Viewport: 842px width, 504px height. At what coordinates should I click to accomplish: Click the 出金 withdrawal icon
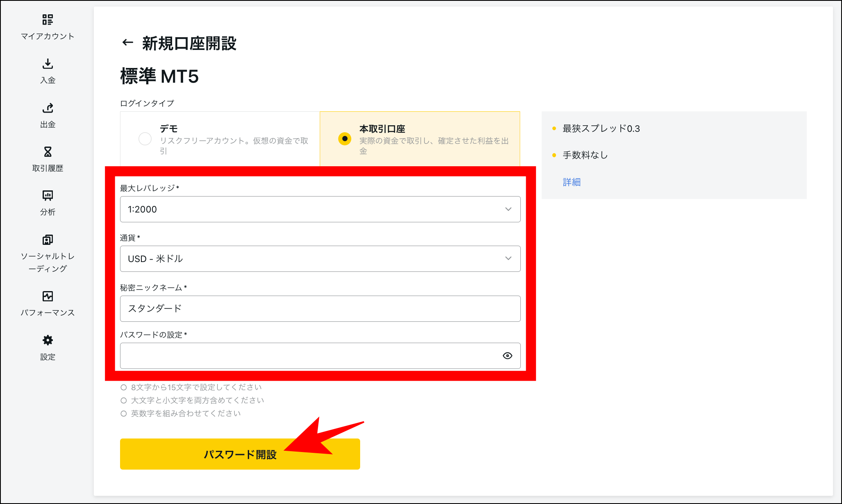(48, 108)
